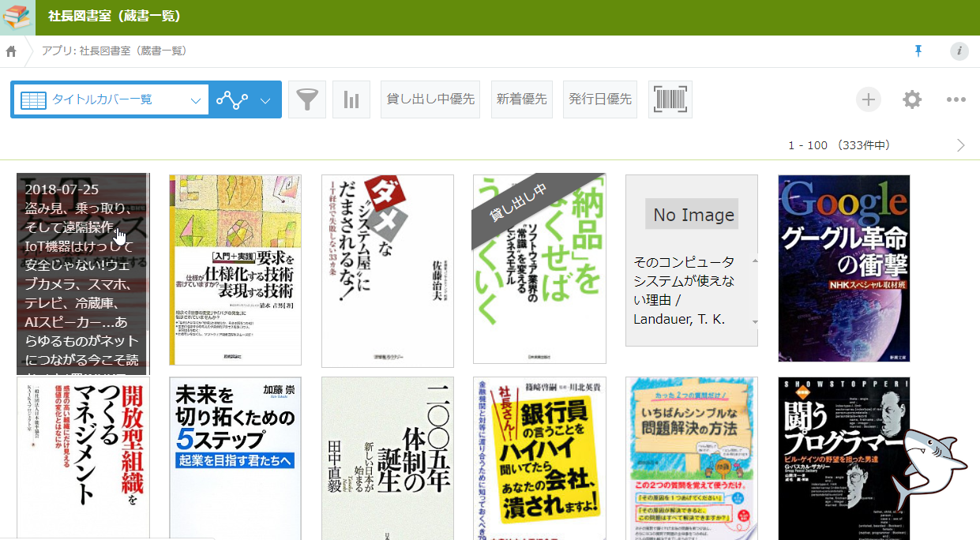This screenshot has height=540, width=980.
Task: Click the 新着優先 button
Action: coord(522,99)
